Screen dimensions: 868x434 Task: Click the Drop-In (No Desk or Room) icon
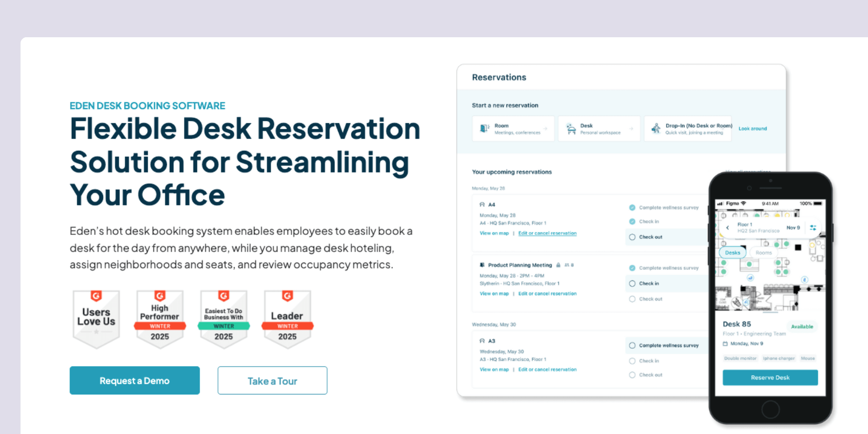click(x=657, y=129)
